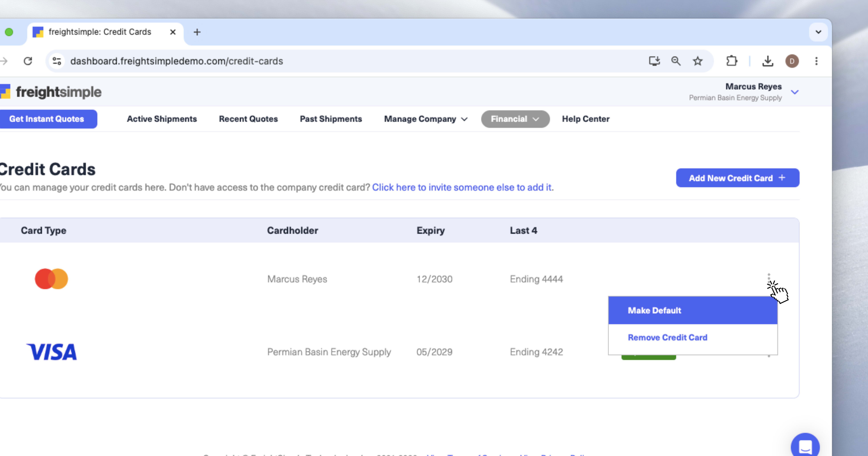Close the freightsimple Credit Cards tab
The height and width of the screenshot is (456, 868).
coord(173,32)
